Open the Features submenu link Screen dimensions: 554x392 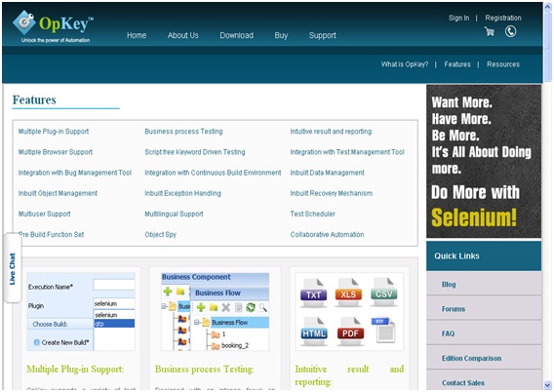[457, 64]
